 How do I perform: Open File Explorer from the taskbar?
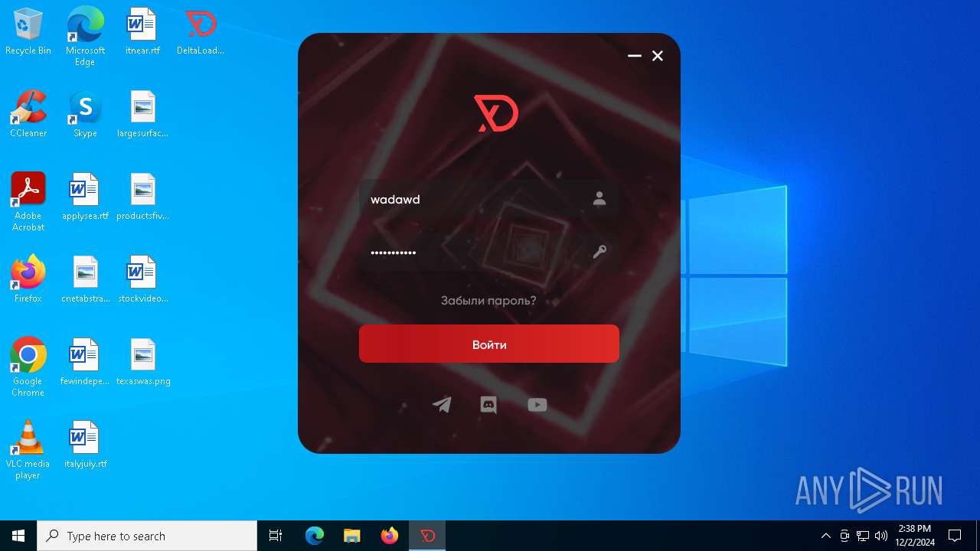pyautogui.click(x=352, y=536)
